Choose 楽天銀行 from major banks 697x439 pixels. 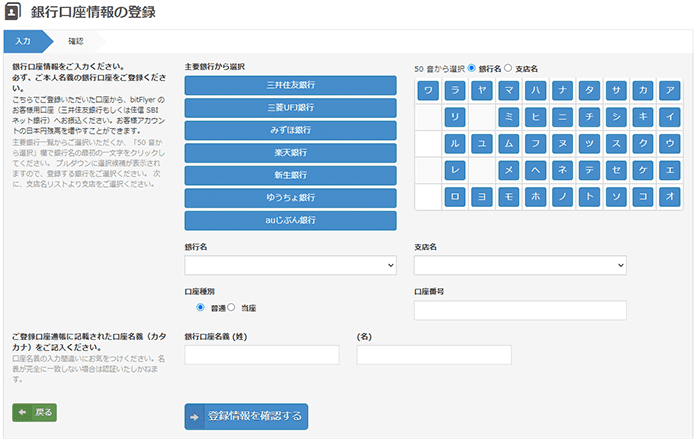pyautogui.click(x=291, y=153)
